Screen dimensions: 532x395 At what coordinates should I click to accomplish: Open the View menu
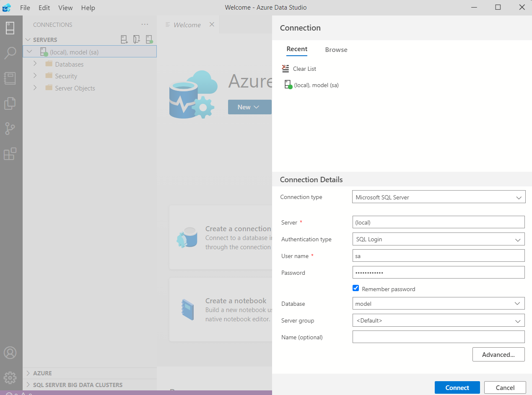coord(65,8)
